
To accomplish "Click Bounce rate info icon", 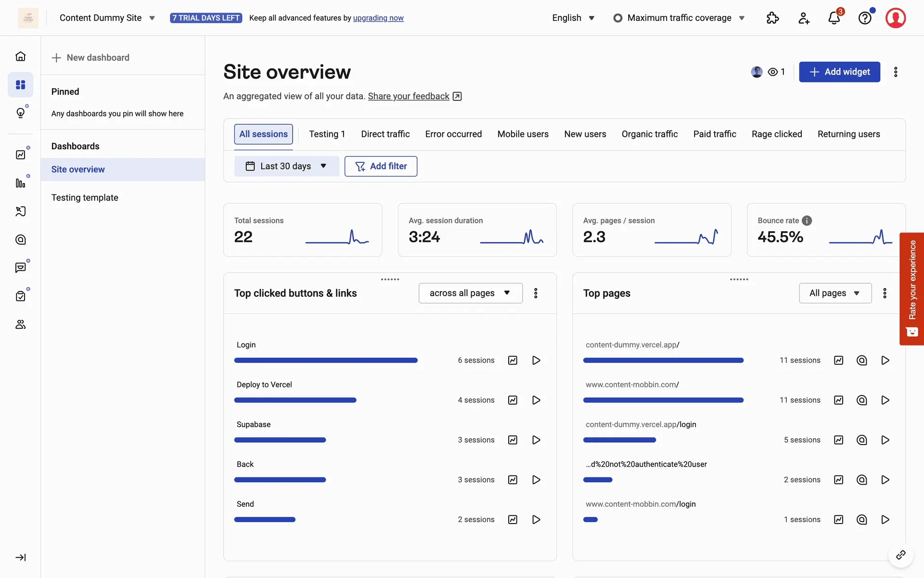I will pos(807,221).
